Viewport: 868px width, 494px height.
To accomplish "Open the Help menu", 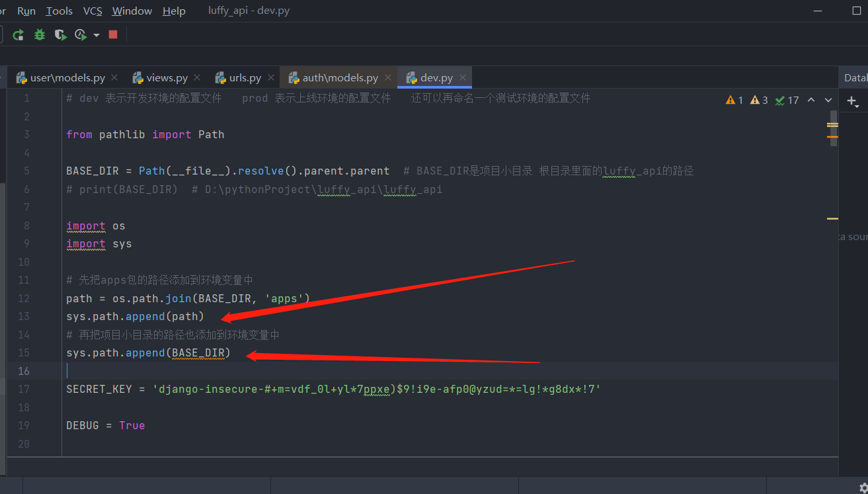I will tap(174, 11).
